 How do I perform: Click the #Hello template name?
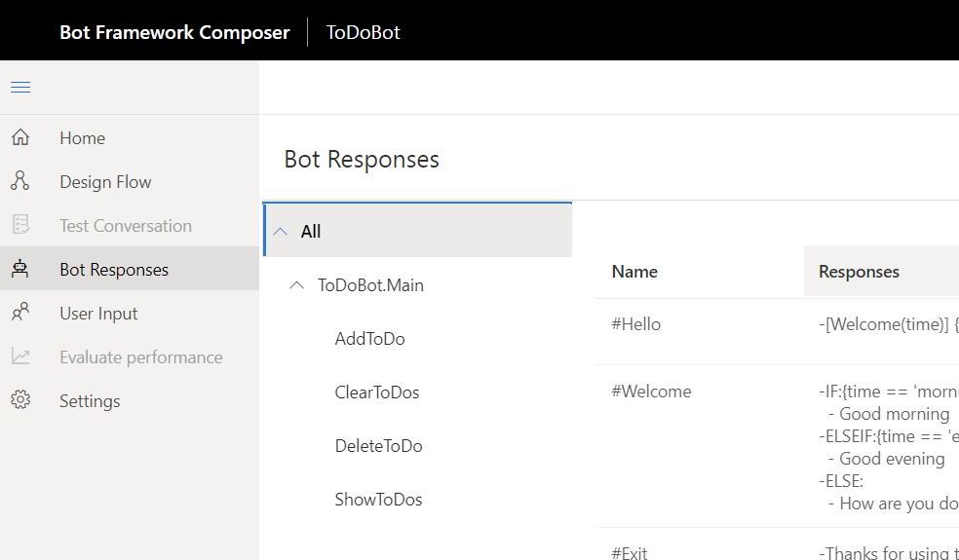(636, 324)
